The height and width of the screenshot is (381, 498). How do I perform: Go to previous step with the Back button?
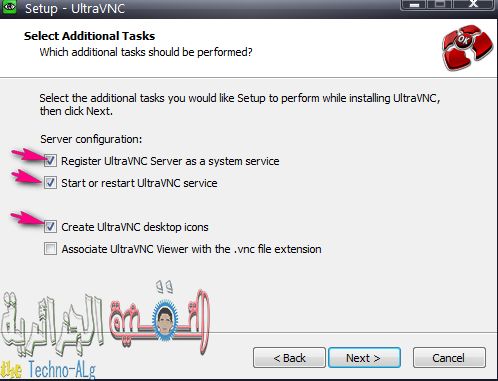(x=289, y=358)
